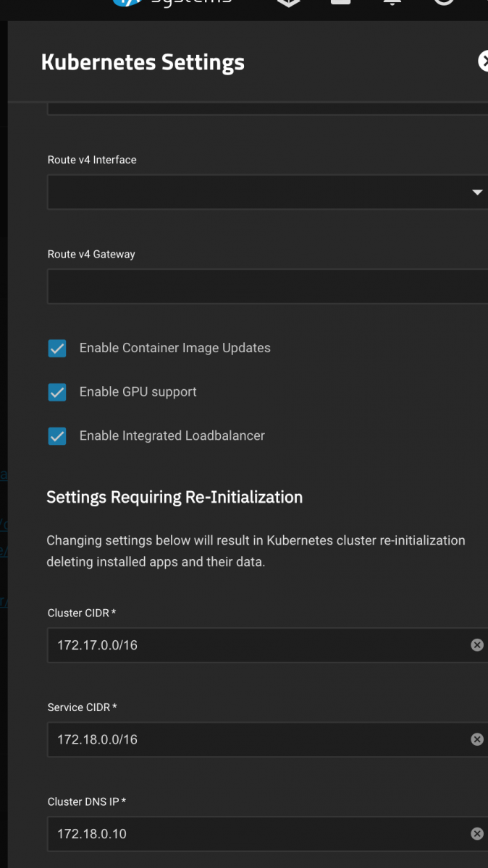Disable the Integrated Loadbalancer checkbox
The width and height of the screenshot is (488, 868).
click(x=57, y=436)
